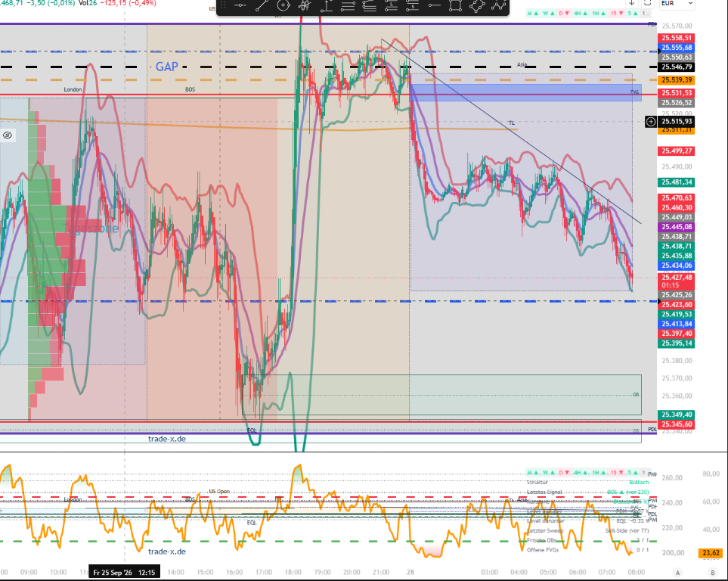Click the Asia session label on chart

[522, 65]
